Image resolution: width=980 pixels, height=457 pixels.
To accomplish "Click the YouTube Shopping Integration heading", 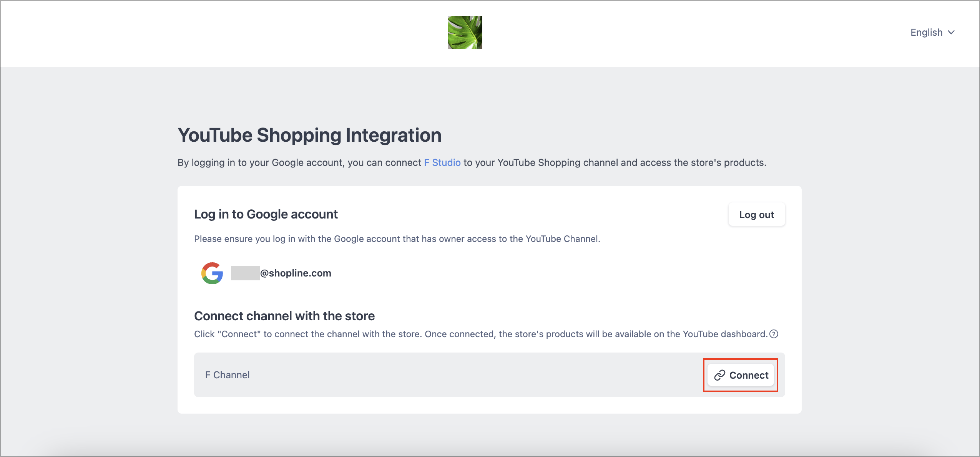I will pos(309,135).
